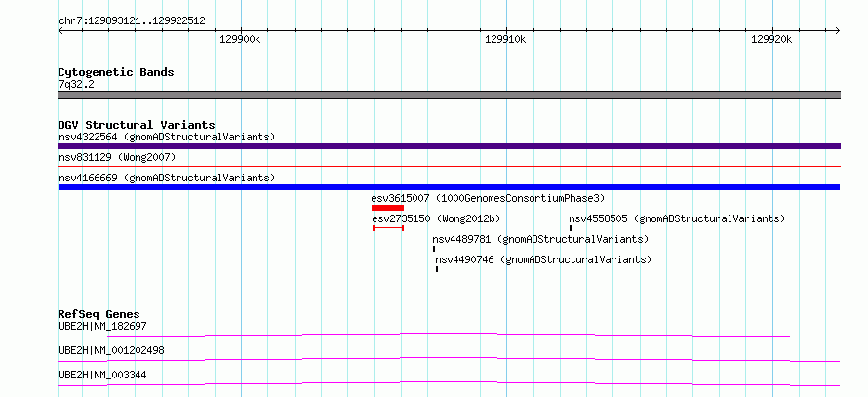Click the DGV Structural Variants track title
The width and height of the screenshot is (868, 397).
coord(137,125)
